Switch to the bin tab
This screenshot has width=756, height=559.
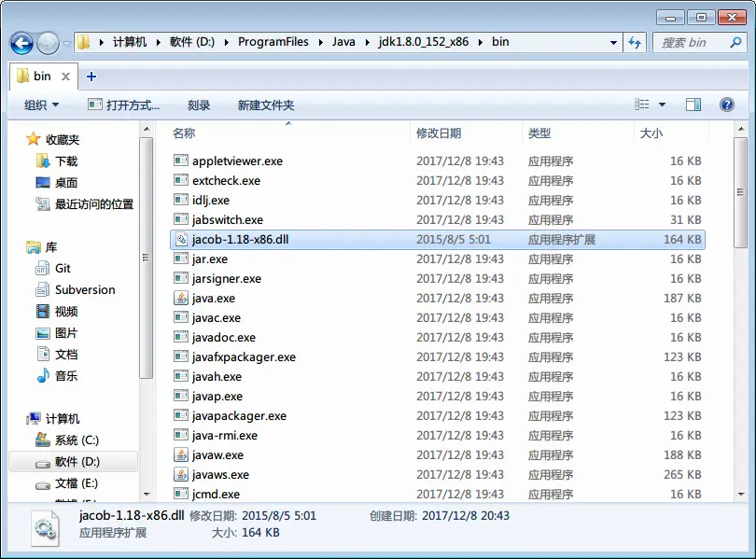pyautogui.click(x=42, y=77)
